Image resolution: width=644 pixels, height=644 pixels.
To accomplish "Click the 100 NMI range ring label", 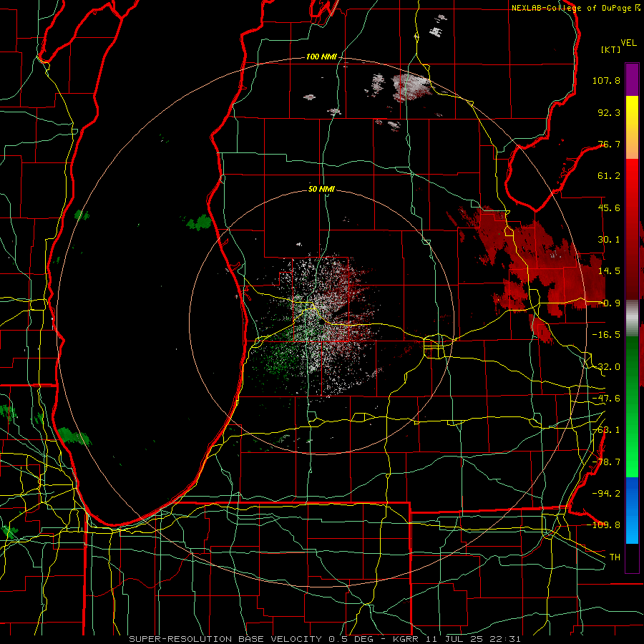I will pos(321,57).
